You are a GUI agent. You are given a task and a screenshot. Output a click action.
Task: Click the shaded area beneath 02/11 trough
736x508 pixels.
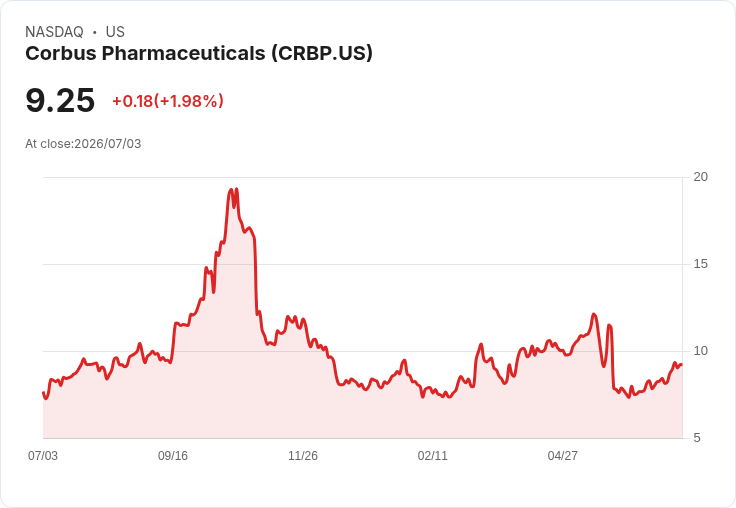pos(433,418)
